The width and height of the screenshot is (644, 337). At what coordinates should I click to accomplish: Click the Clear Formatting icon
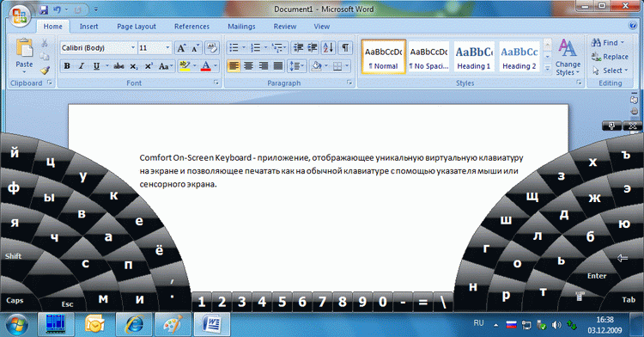pos(212,47)
